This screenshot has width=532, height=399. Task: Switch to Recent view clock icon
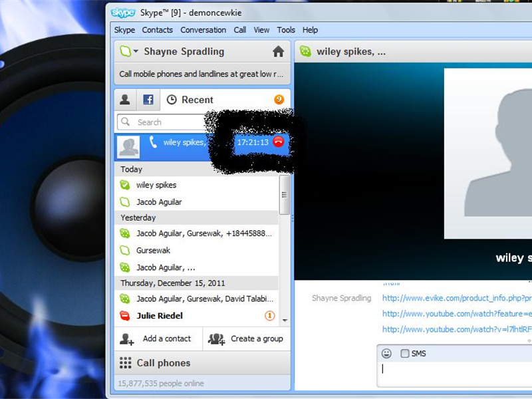tap(174, 99)
